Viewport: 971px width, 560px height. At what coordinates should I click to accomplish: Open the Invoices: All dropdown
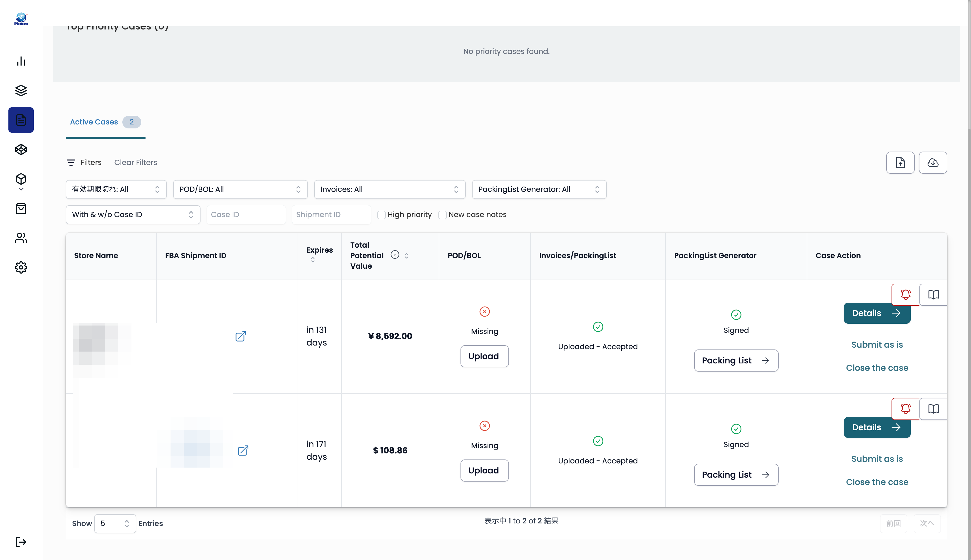tap(389, 189)
